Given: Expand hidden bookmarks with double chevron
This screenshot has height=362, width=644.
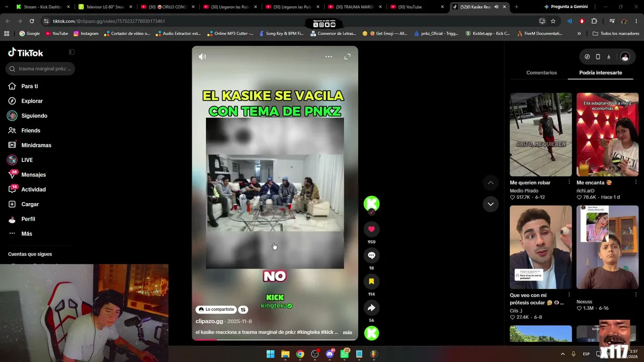Looking at the screenshot, I should (x=579, y=34).
